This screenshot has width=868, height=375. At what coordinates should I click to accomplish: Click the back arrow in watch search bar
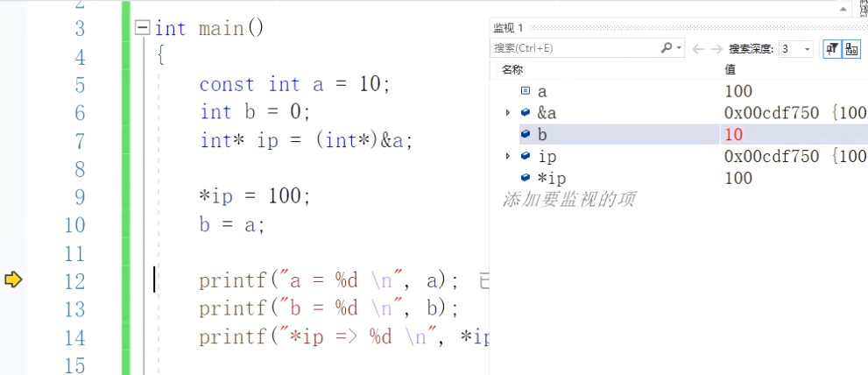[x=698, y=49]
